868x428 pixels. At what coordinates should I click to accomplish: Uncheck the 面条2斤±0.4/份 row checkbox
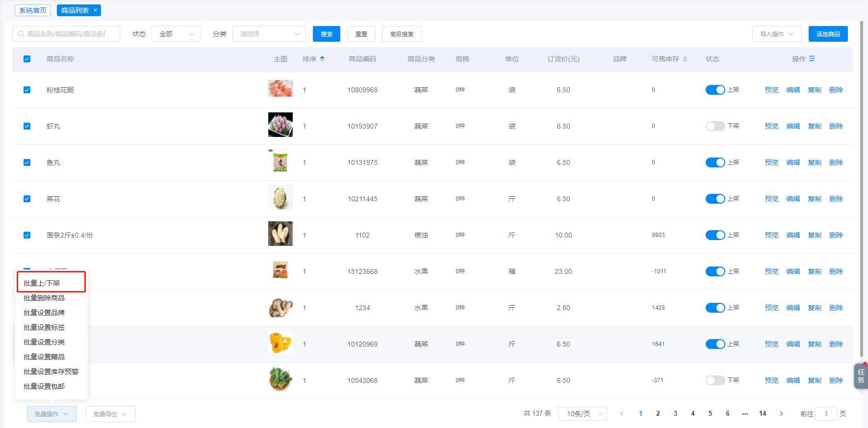coord(27,235)
